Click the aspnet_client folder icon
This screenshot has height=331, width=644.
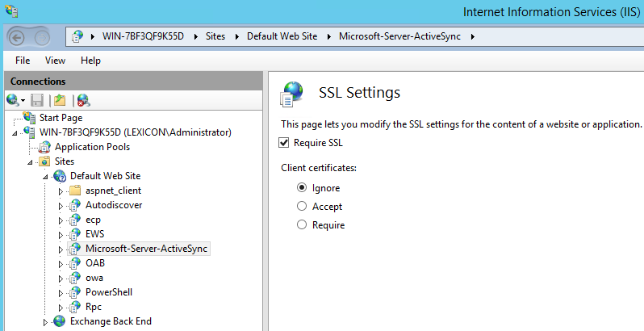point(75,191)
